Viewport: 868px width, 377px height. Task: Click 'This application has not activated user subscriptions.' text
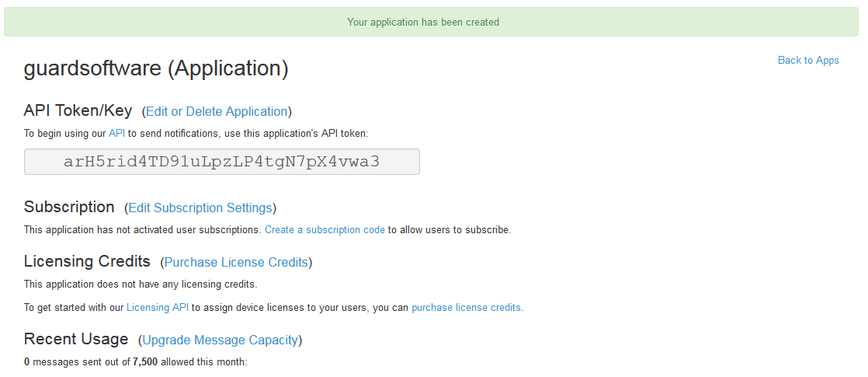coord(143,229)
